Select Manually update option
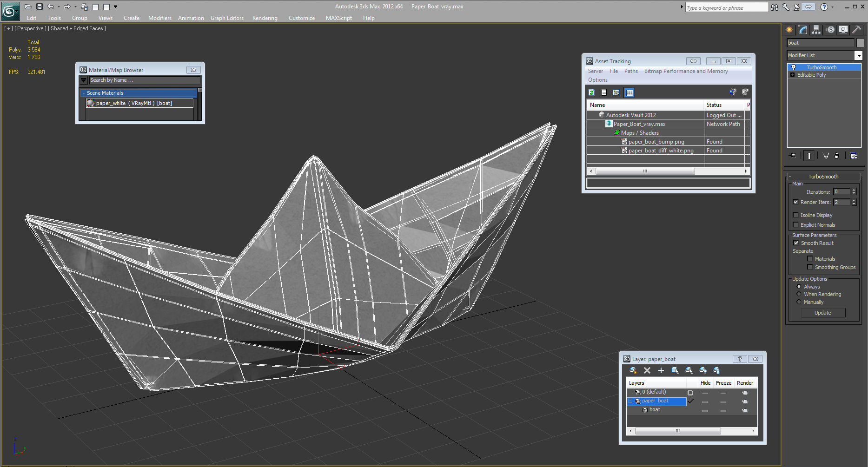 799,302
